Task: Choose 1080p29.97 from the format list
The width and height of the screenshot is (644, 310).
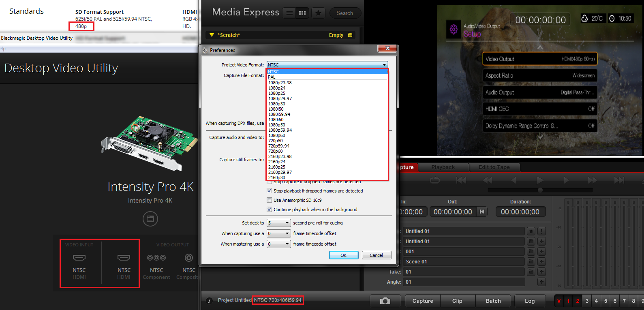Action: (x=327, y=98)
